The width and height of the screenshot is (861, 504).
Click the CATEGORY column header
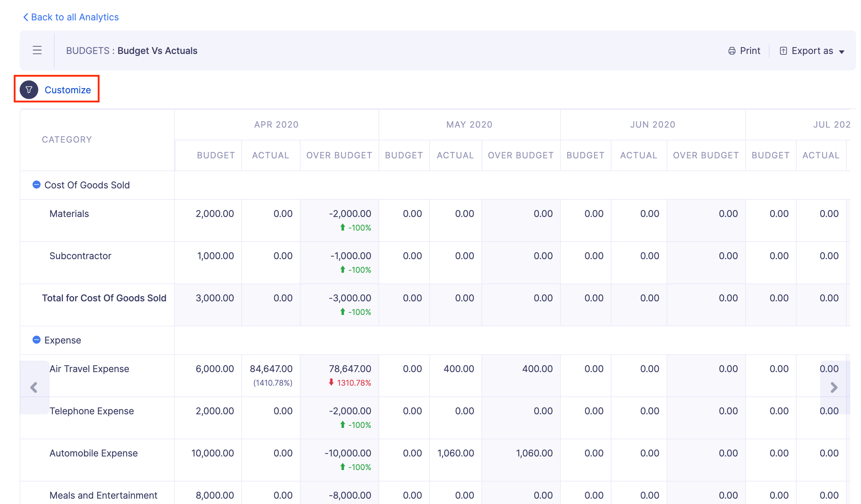pyautogui.click(x=67, y=139)
